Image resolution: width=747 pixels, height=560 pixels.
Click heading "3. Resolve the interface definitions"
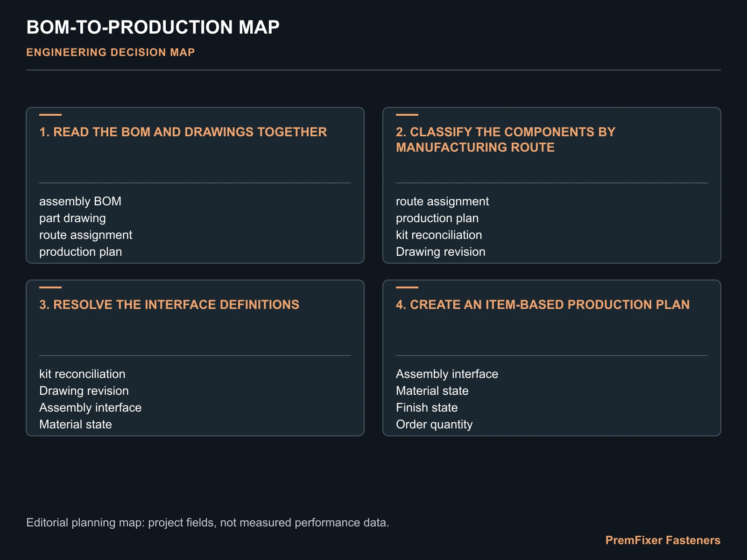point(169,305)
